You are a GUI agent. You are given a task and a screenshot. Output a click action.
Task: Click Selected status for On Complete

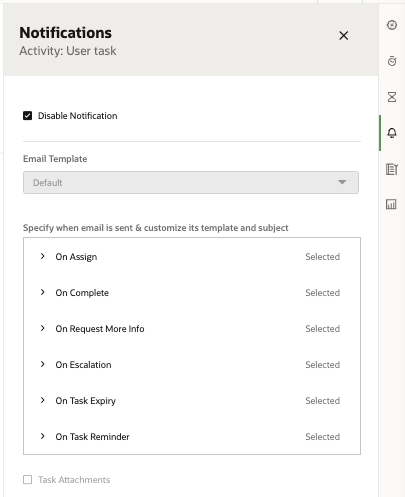323,293
